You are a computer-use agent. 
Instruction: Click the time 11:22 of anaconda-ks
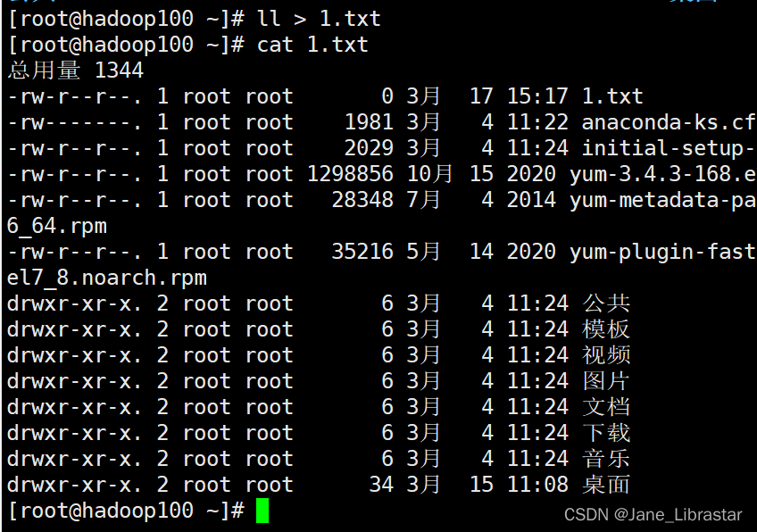(537, 122)
